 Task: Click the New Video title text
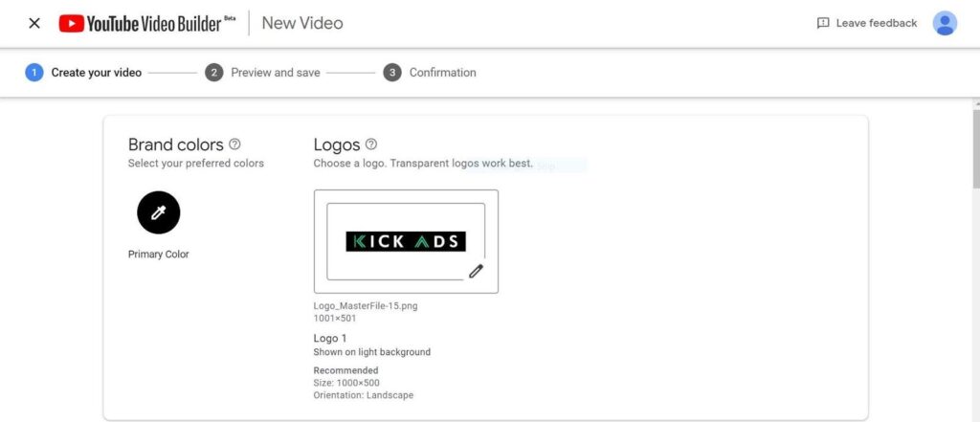(x=302, y=23)
